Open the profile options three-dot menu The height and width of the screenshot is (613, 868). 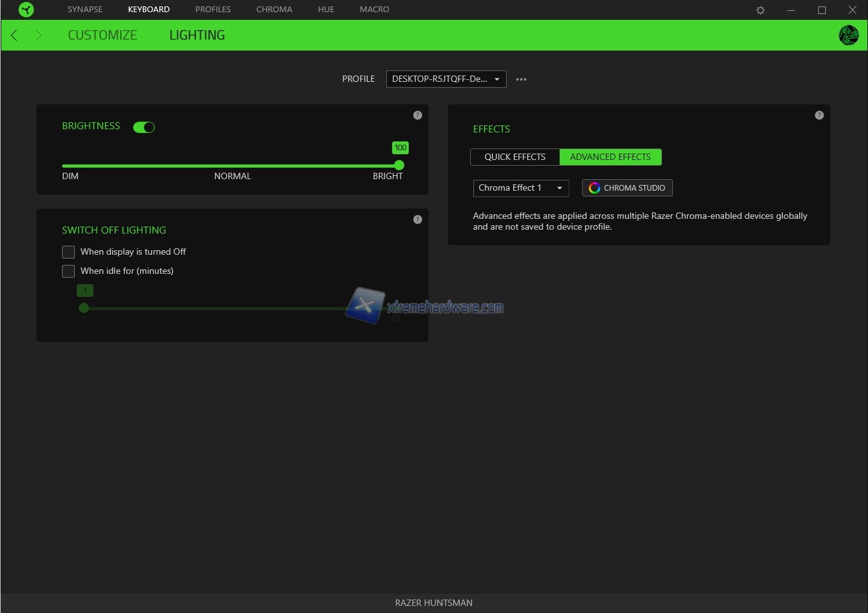pyautogui.click(x=521, y=79)
